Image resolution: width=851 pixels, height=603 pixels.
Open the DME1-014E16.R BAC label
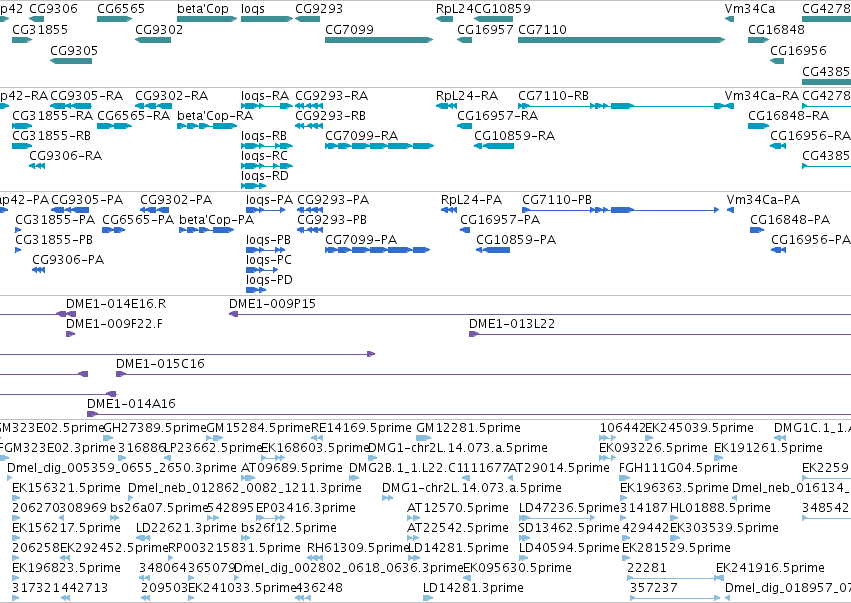(116, 304)
